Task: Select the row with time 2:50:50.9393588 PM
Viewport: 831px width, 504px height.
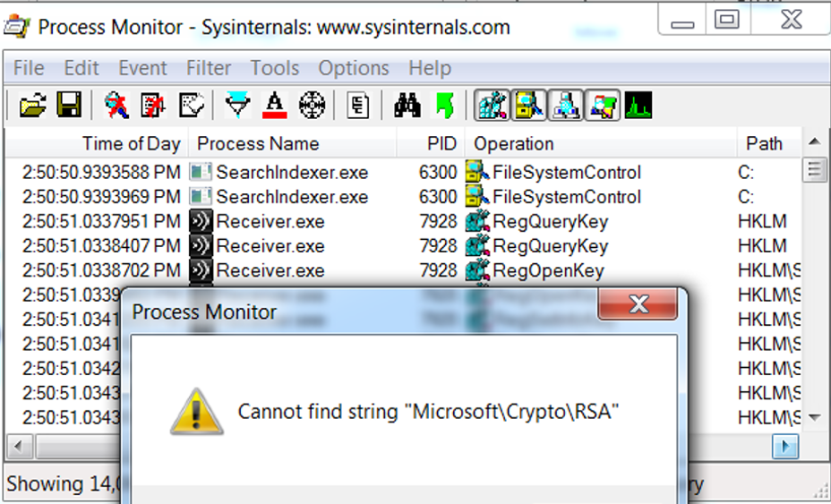Action: click(403, 172)
